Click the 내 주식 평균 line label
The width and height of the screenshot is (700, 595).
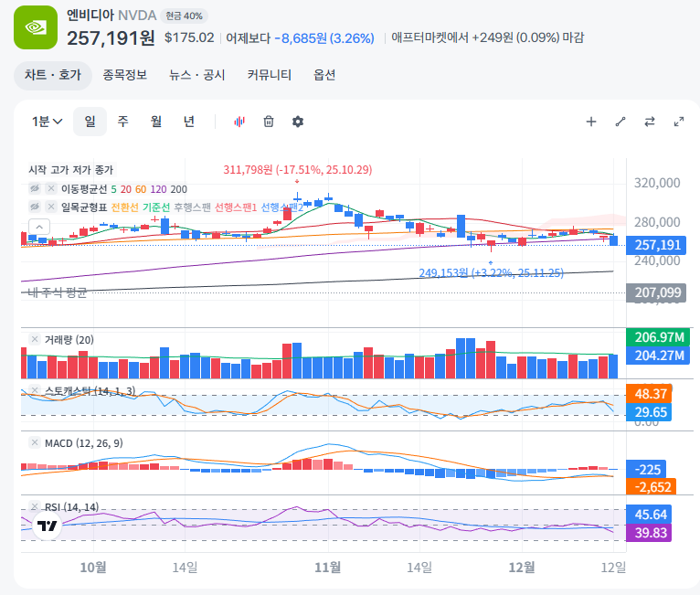coord(58,292)
